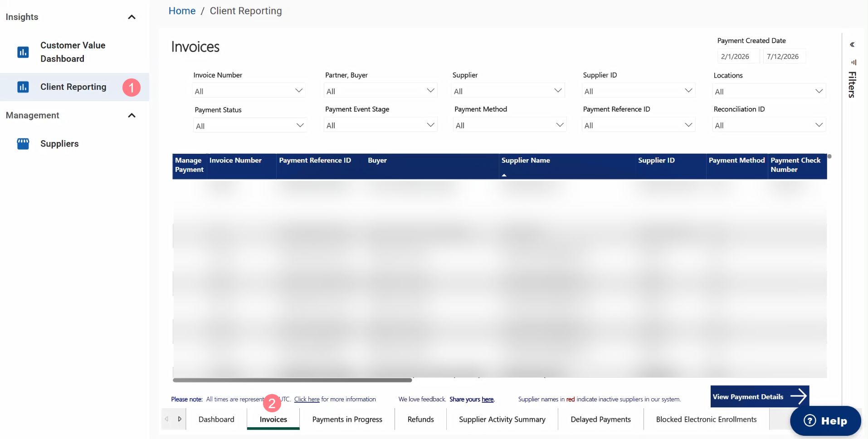868x439 pixels.
Task: Open the Locations dropdown
Action: click(x=769, y=91)
